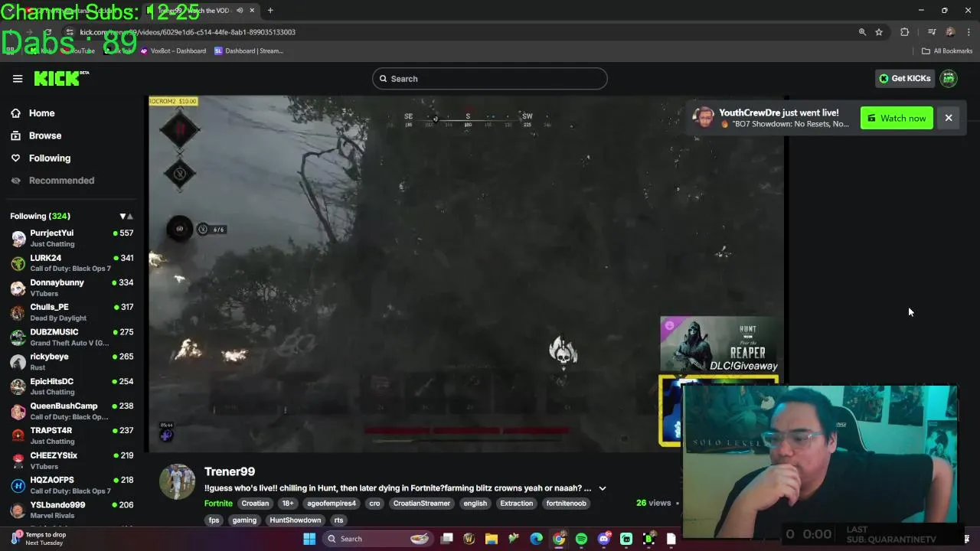Image resolution: width=980 pixels, height=551 pixels.
Task: Open the Chrome profile avatar
Action: [950, 32]
